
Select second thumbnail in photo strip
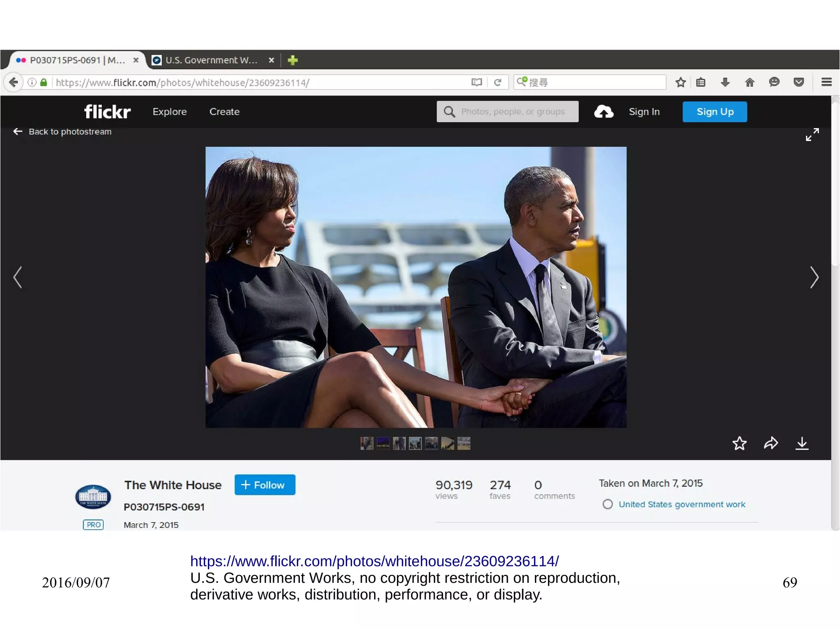pyautogui.click(x=383, y=443)
